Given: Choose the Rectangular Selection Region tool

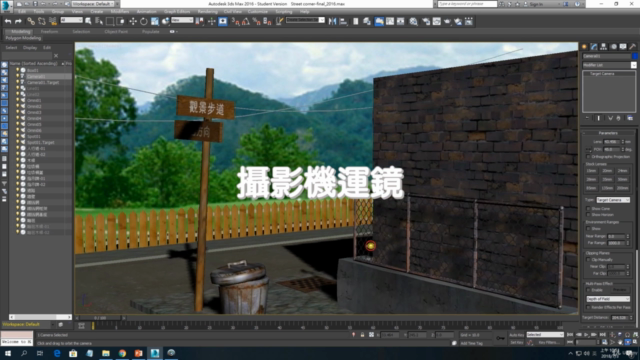Looking at the screenshot, I should (110, 21).
